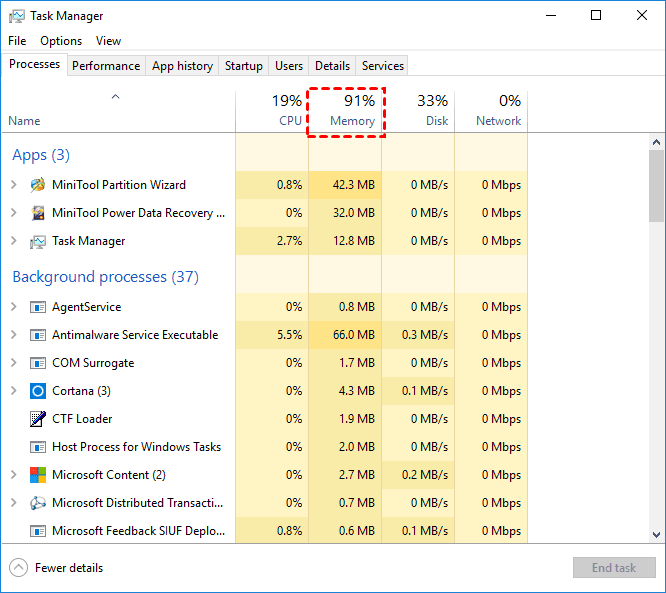This screenshot has height=593, width=666.
Task: Click the Cortana process icon
Action: (x=38, y=391)
